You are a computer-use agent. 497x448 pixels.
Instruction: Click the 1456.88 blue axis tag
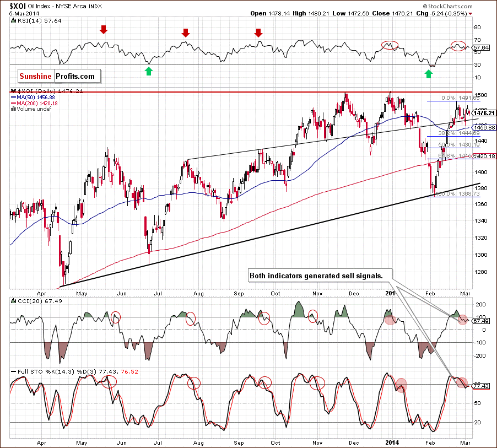coord(484,127)
